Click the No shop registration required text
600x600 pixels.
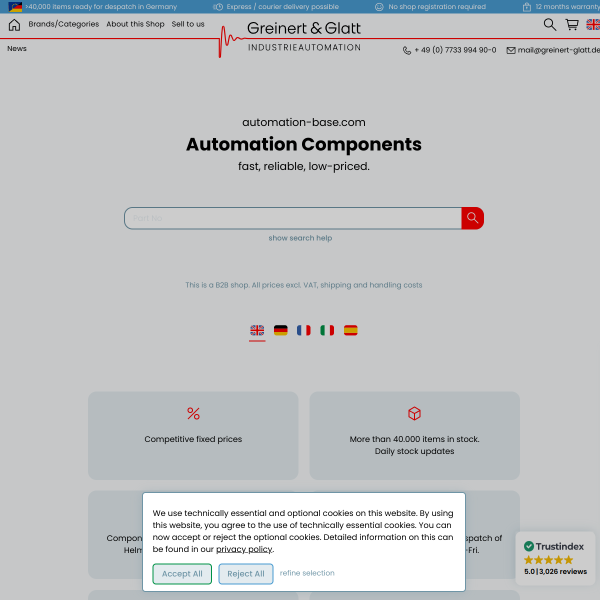(x=437, y=7)
